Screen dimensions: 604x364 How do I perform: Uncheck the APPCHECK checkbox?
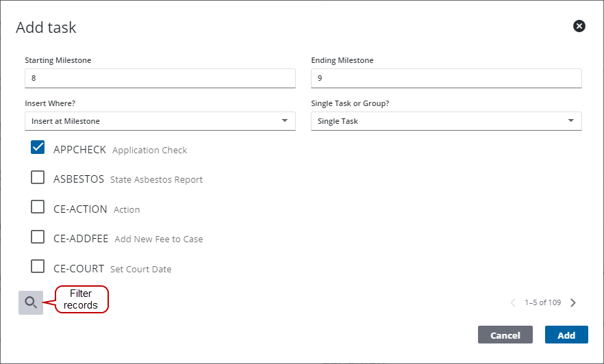38,148
